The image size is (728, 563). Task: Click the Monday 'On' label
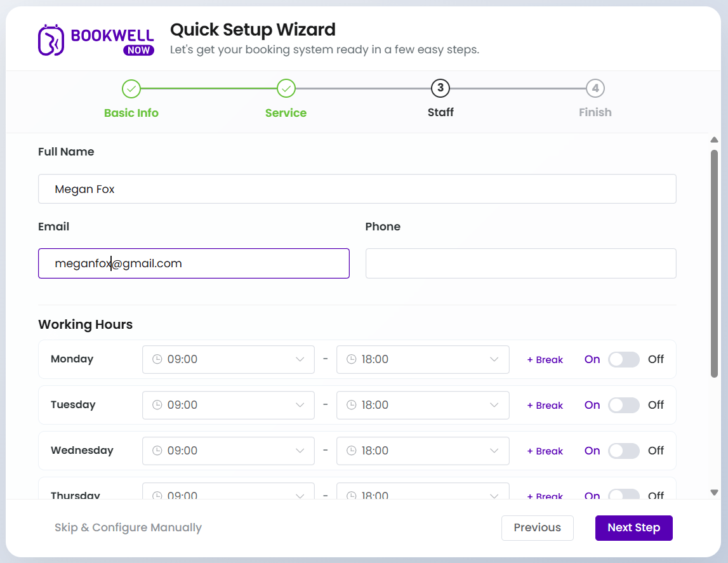pos(592,359)
